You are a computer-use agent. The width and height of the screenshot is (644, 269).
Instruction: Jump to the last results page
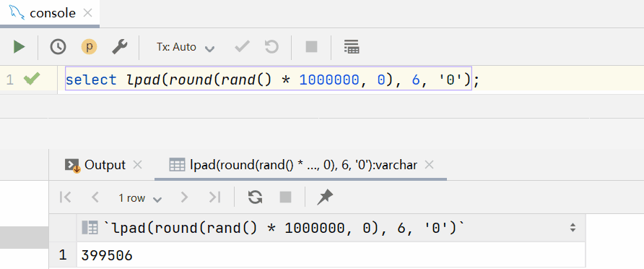point(215,198)
